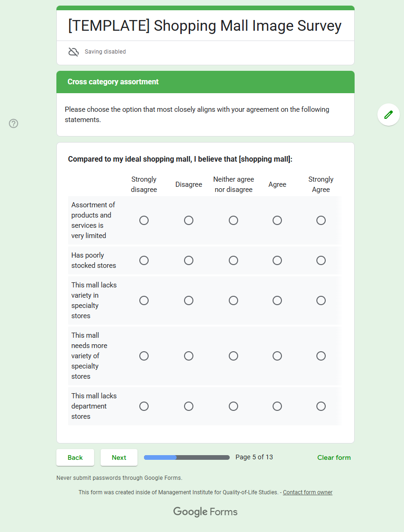Click the Cross category assortment section header
The image size is (404, 532).
113,82
